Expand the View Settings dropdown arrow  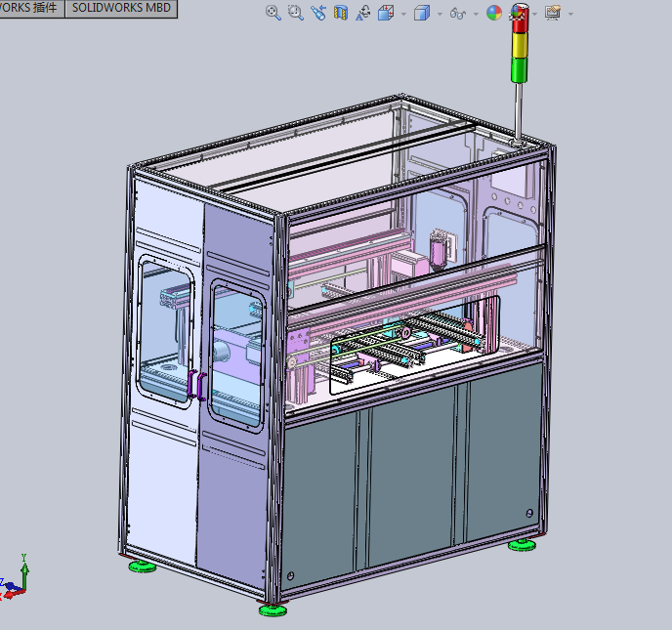point(570,14)
